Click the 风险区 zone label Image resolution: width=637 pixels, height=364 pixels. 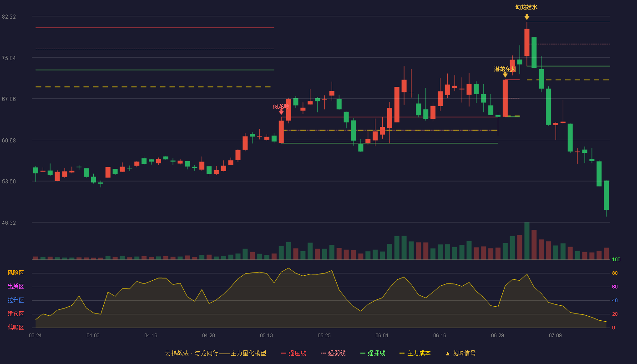(x=16, y=273)
